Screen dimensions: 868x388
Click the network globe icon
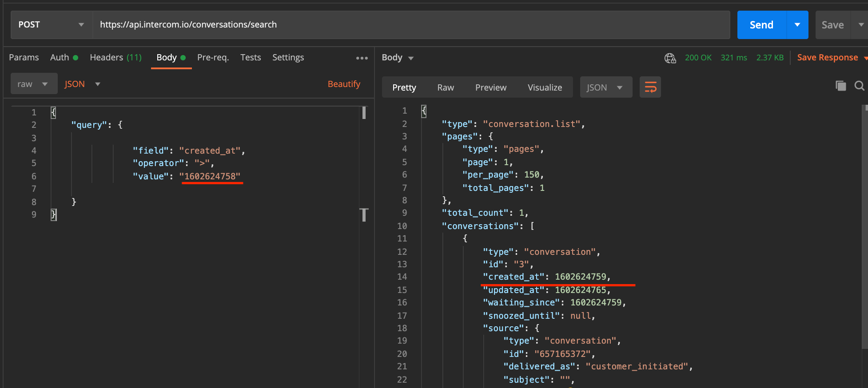coord(670,58)
